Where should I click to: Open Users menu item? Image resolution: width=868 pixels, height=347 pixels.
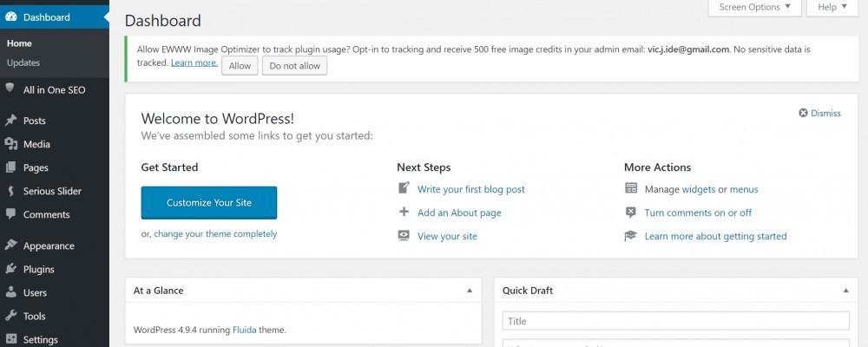(x=54, y=292)
